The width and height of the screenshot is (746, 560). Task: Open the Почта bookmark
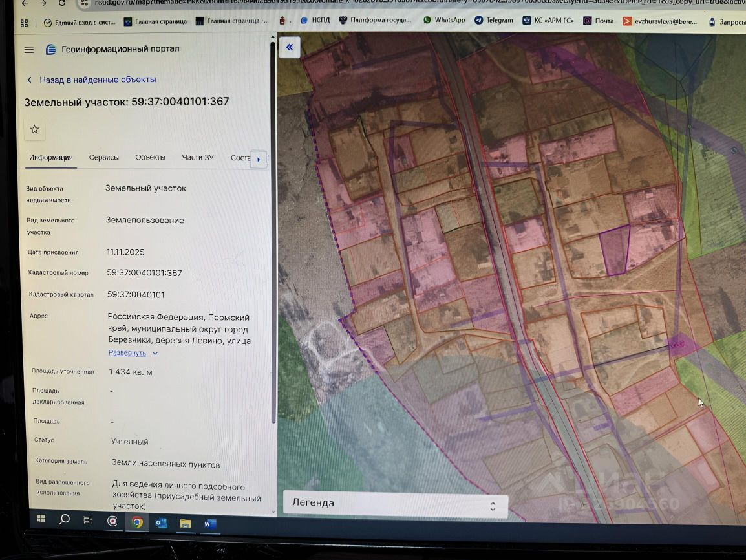pos(599,21)
